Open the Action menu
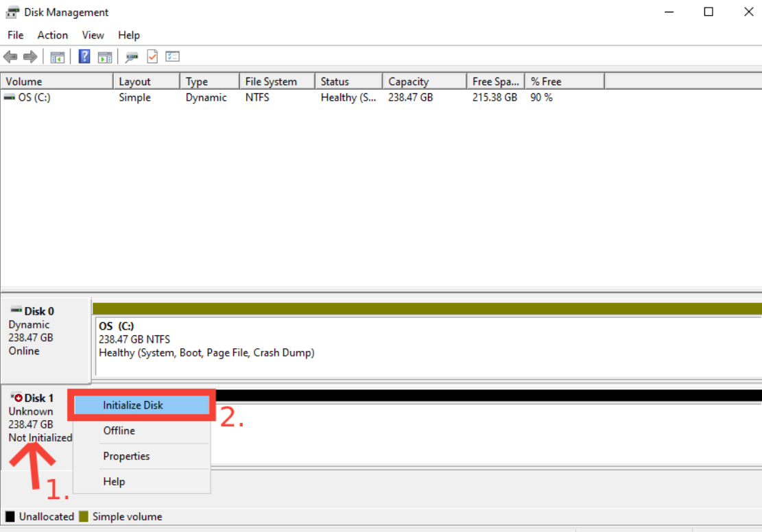Image resolution: width=762 pixels, height=532 pixels. pyautogui.click(x=53, y=35)
